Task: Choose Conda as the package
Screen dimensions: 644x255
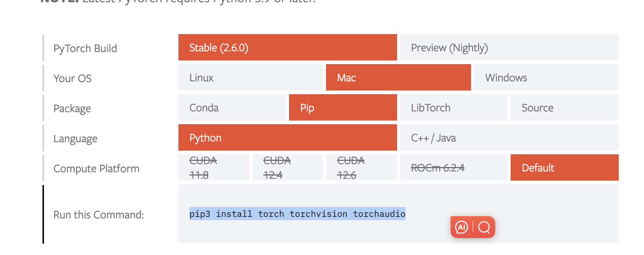Action: coord(232,108)
